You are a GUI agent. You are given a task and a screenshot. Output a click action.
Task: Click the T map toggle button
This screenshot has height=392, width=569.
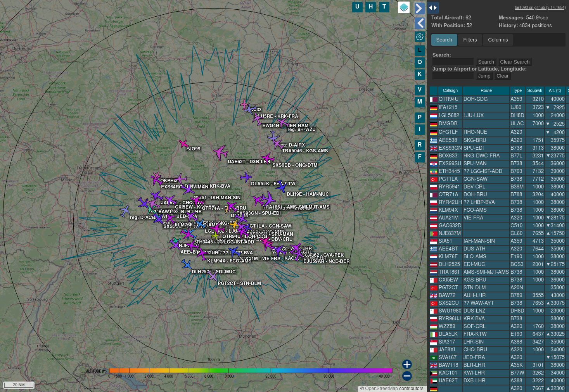coord(384,7)
